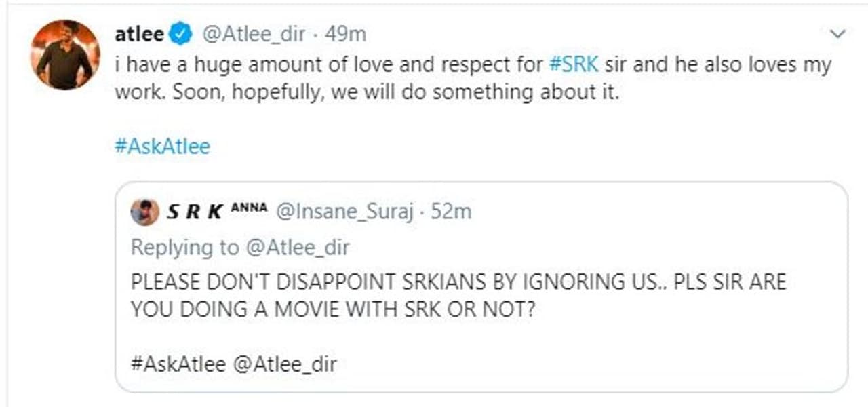
Task: Open atlee's profile picture
Action: click(x=65, y=54)
